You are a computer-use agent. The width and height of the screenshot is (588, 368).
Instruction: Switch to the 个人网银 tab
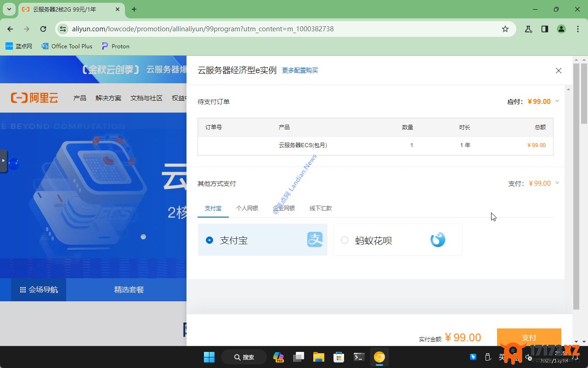[247, 208]
